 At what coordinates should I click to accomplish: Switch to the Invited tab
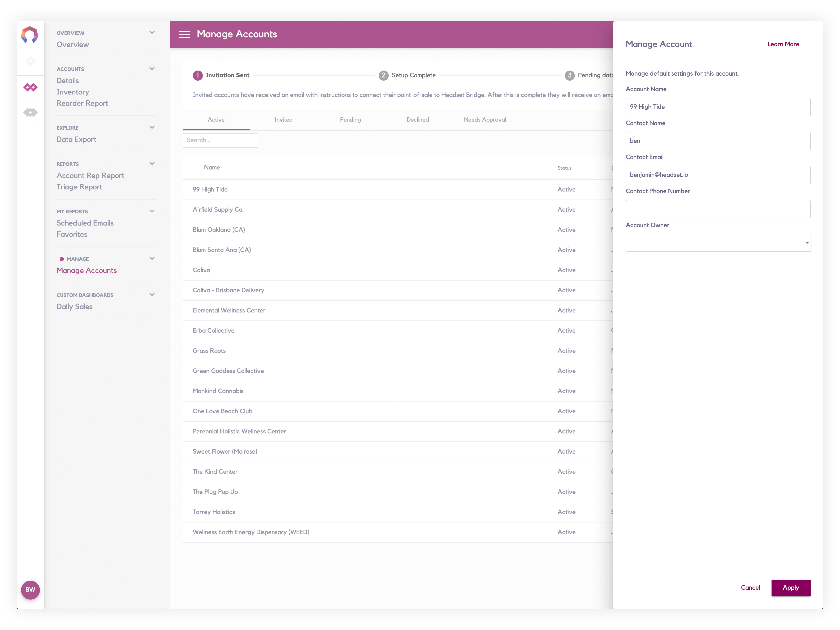(x=283, y=120)
